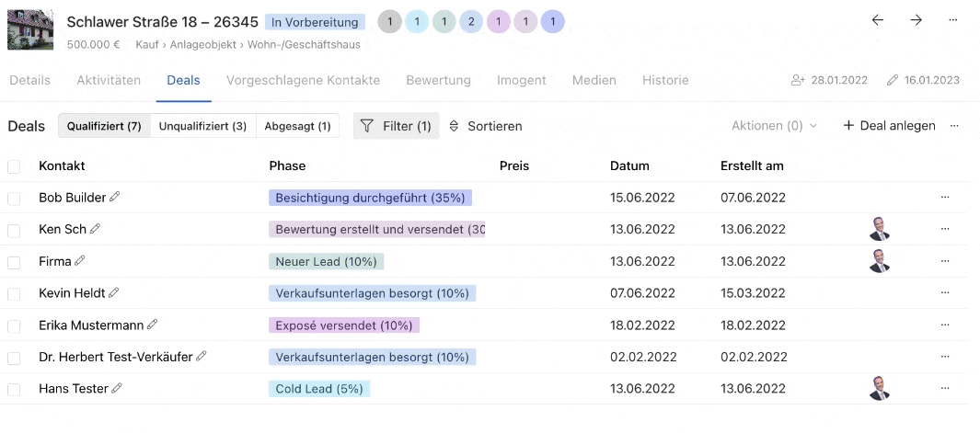This screenshot has width=980, height=433.
Task: Click the funnel Filter icon
Action: 367,126
